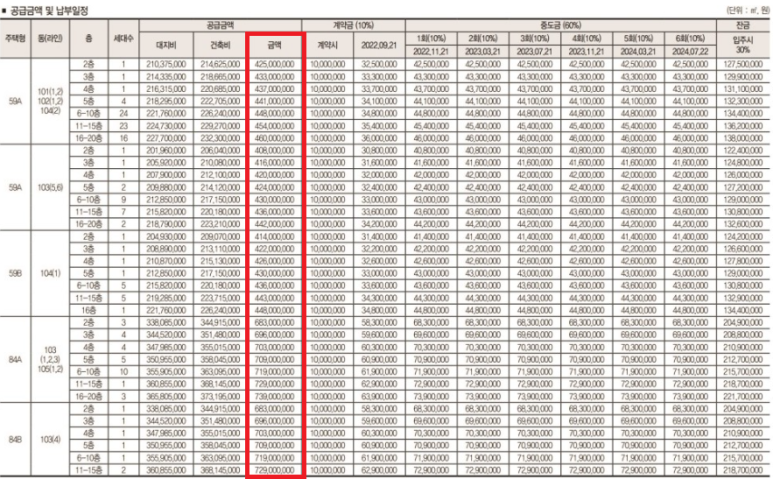
Task: Click the 32,500,000 second deposit cell
Action: pyautogui.click(x=379, y=64)
